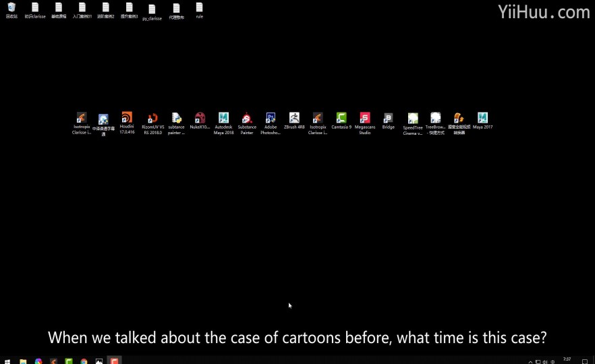Image resolution: width=595 pixels, height=364 pixels.
Task: Select the Substance Painter shortcut
Action: [x=247, y=123]
